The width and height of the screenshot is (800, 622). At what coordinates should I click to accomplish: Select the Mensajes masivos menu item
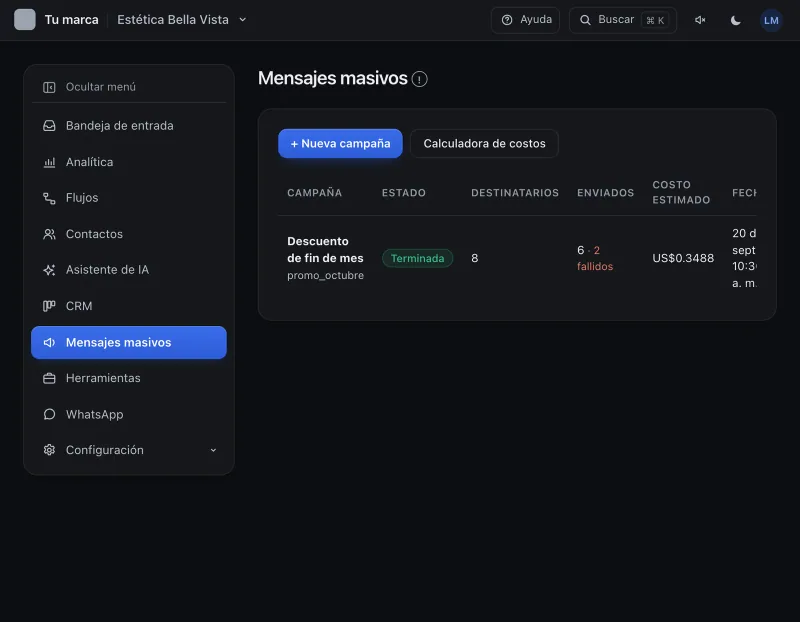point(129,342)
